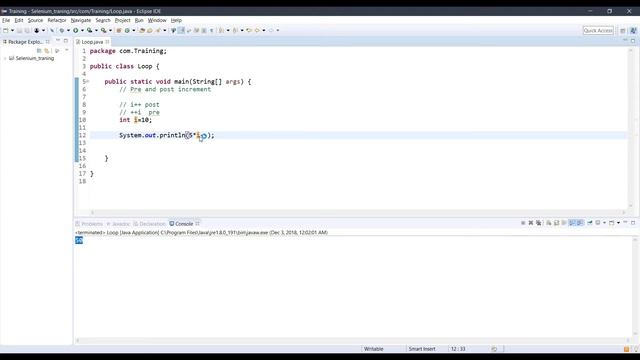Image resolution: width=640 pixels, height=360 pixels.
Task: Close the Loop.java editor tab
Action: tap(107, 42)
